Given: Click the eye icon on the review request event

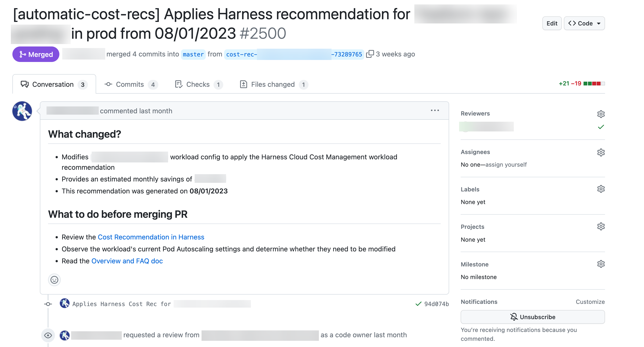Looking at the screenshot, I should pos(48,335).
